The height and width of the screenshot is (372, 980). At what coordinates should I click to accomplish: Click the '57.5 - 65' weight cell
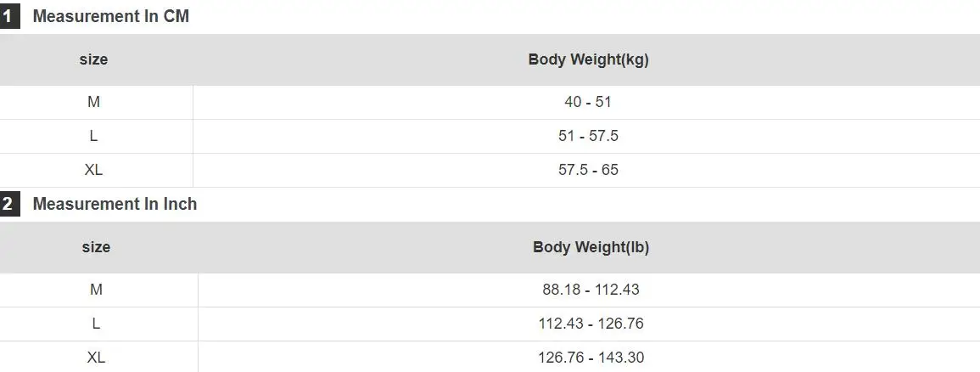point(588,170)
